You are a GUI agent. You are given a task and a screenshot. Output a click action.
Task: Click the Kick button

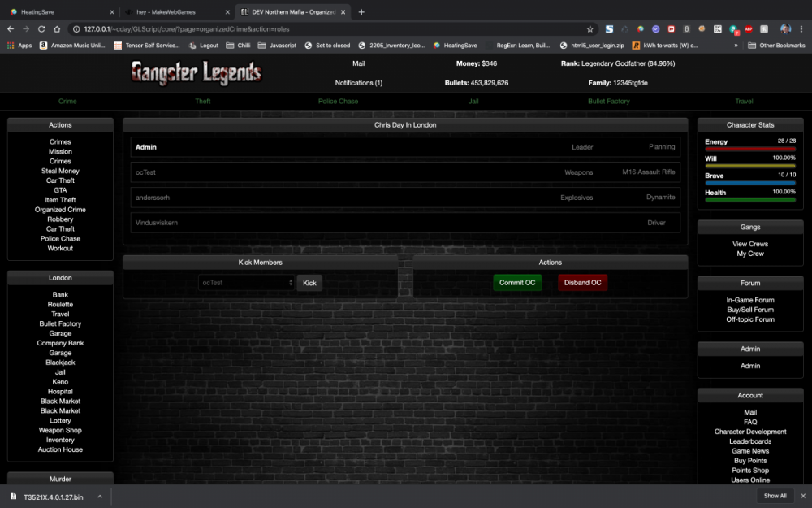309,282
